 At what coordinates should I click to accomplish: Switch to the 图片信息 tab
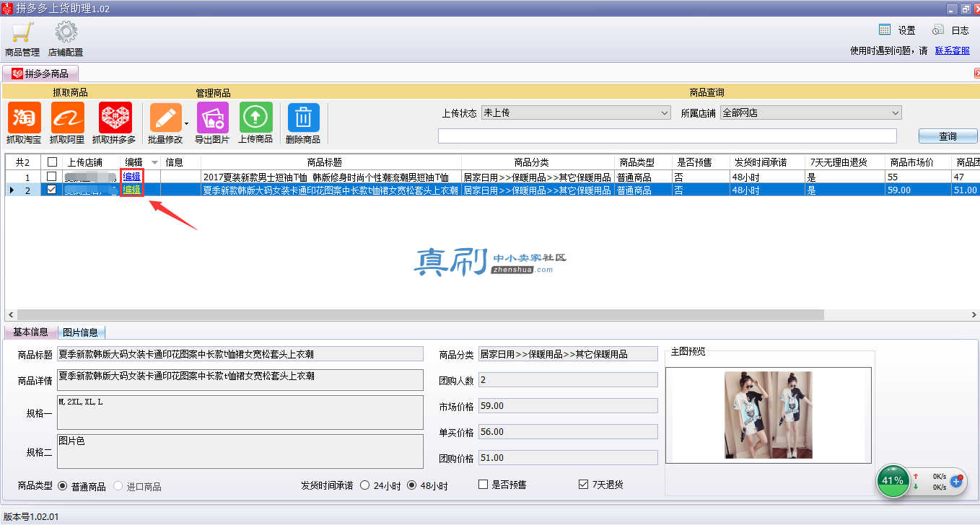80,332
